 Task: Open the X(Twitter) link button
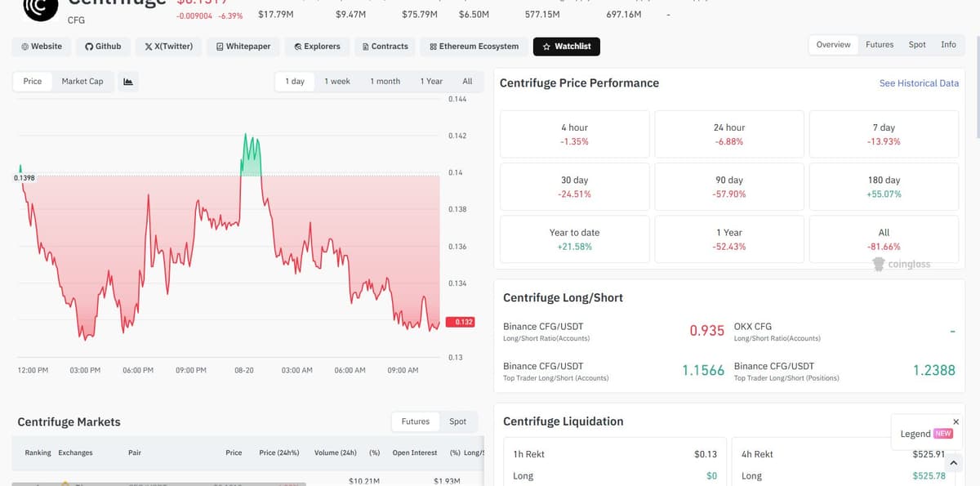pos(168,47)
